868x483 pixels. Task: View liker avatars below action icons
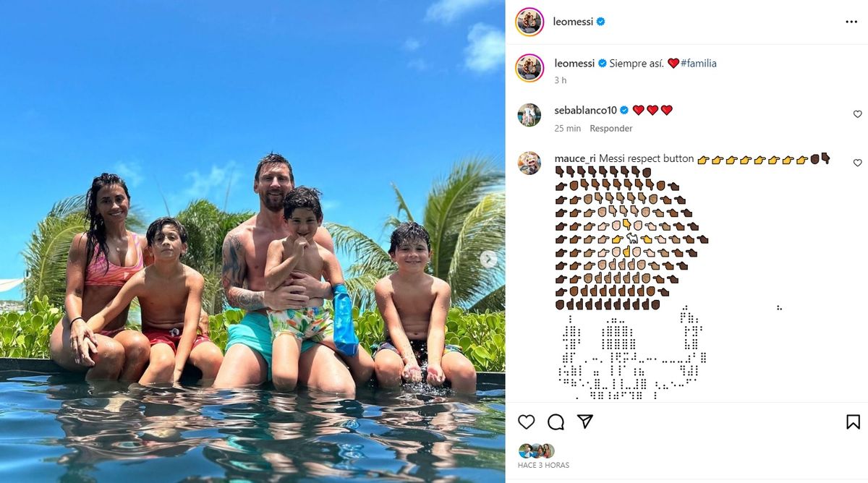tap(536, 450)
